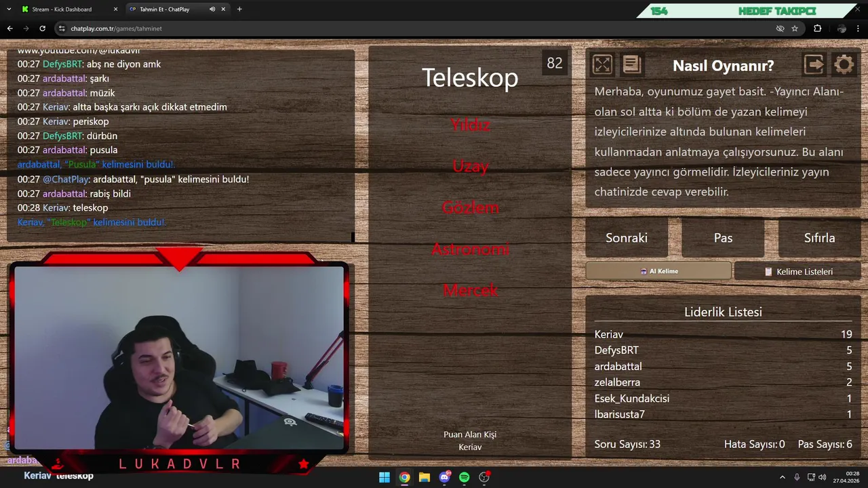Open the notes/document icon beside fullscreen

632,64
